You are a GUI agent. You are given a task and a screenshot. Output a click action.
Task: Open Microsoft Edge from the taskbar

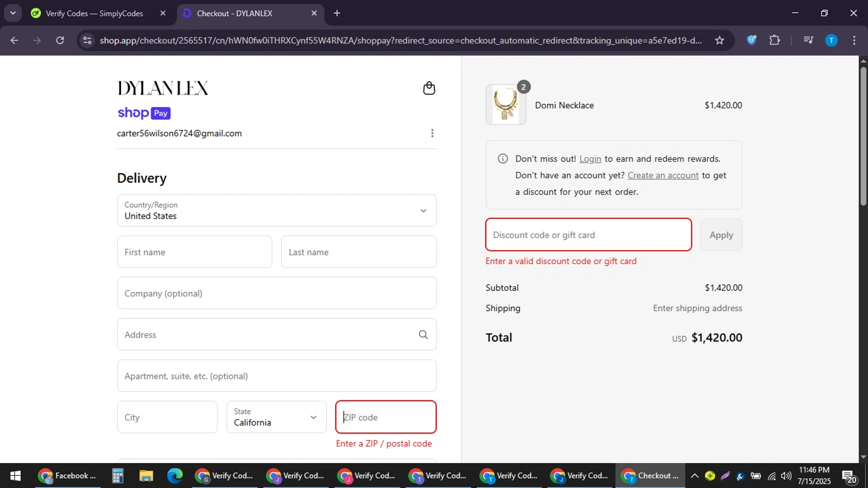[x=175, y=476]
